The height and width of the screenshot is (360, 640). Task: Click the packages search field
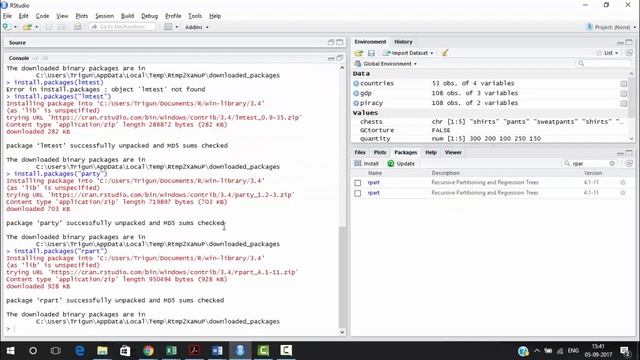pyautogui.click(x=588, y=163)
